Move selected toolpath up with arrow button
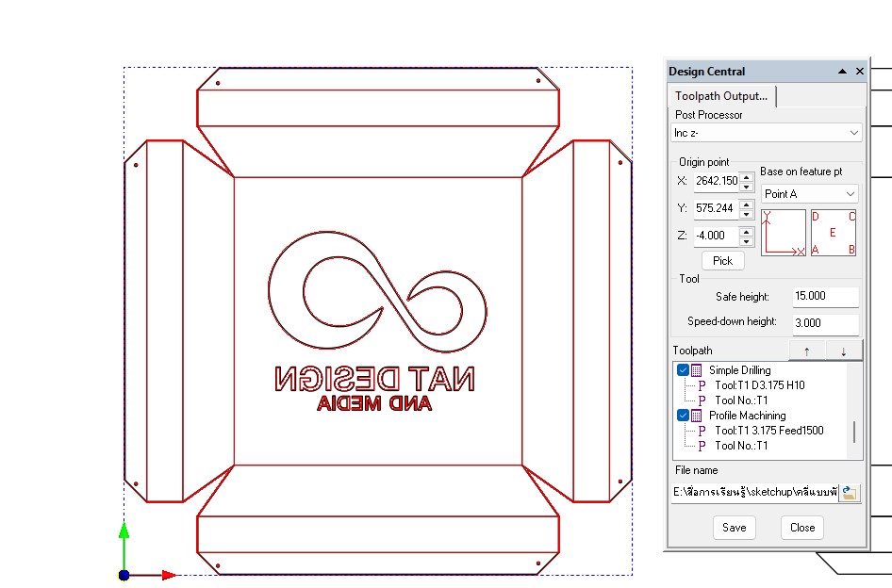 (x=806, y=351)
